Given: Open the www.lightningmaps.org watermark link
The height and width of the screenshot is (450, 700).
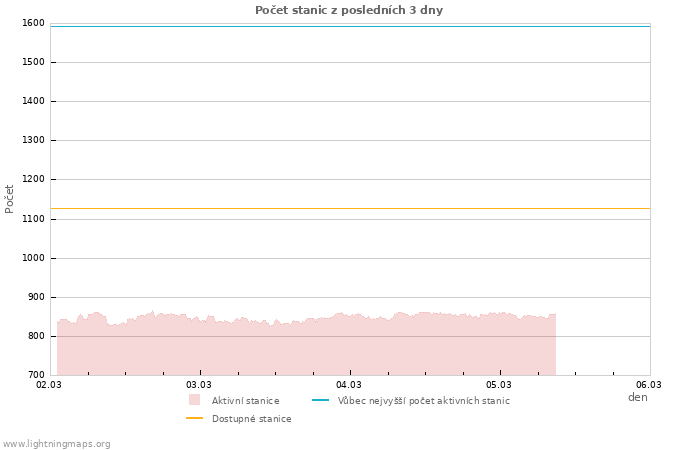Looking at the screenshot, I should click(57, 444).
